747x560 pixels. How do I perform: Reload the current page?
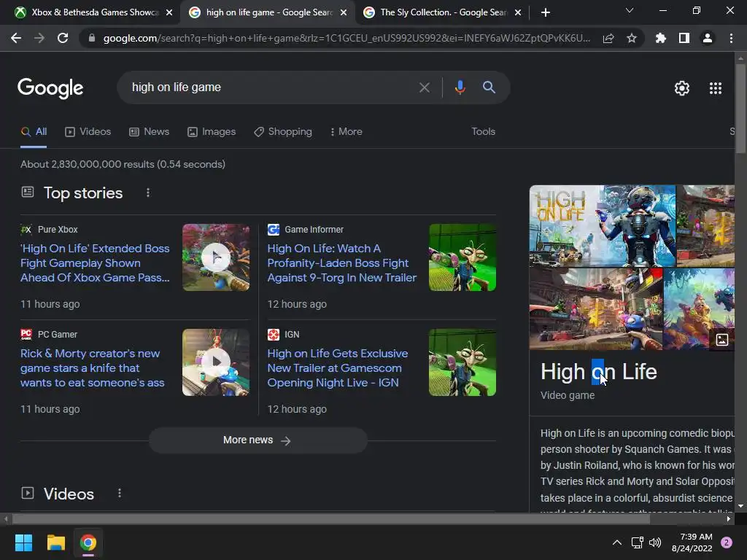click(63, 38)
